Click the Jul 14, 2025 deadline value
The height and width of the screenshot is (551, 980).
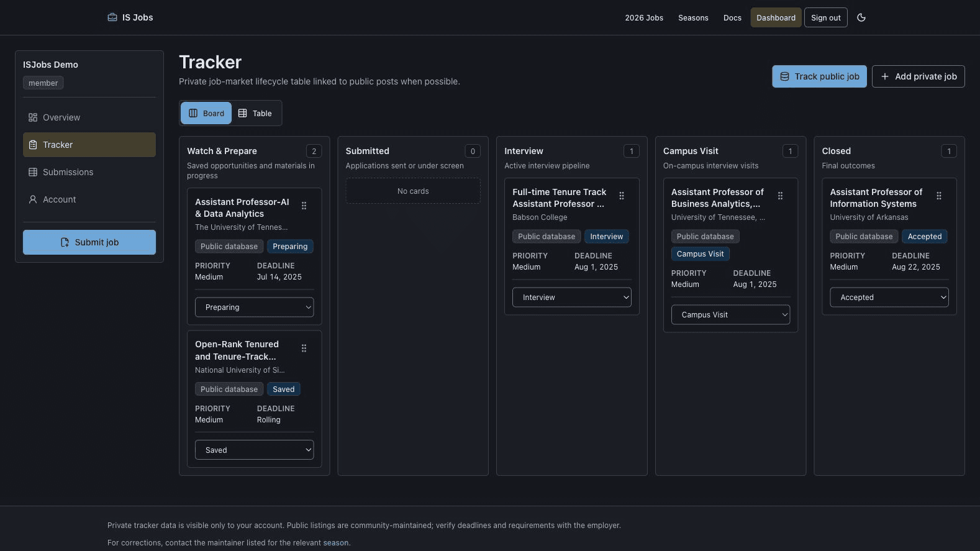click(279, 277)
